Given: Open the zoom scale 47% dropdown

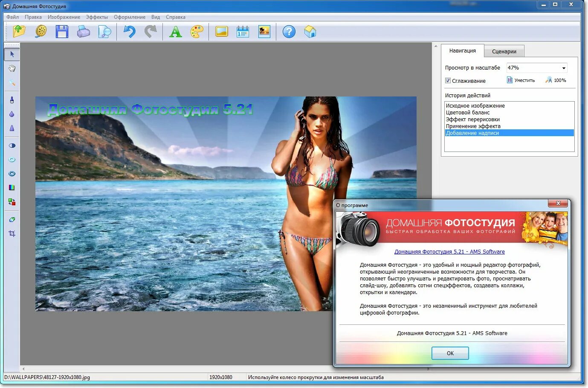Looking at the screenshot, I should tap(563, 68).
